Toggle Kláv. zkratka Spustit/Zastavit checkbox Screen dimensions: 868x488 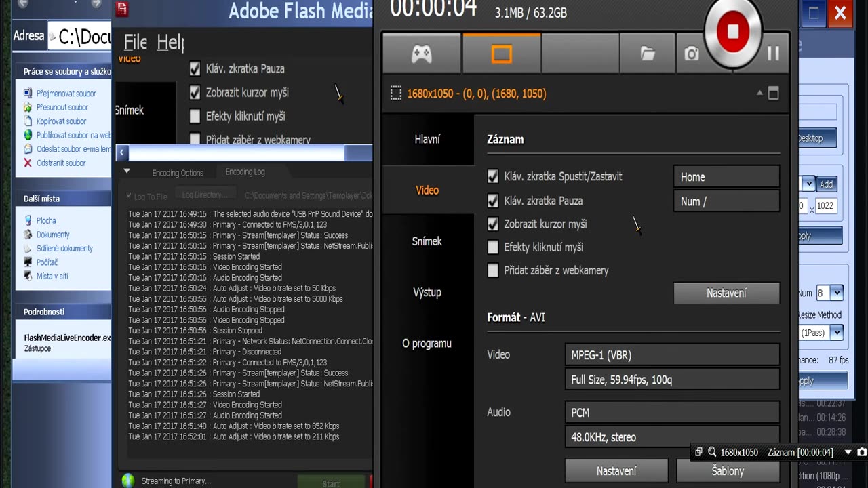click(x=493, y=177)
